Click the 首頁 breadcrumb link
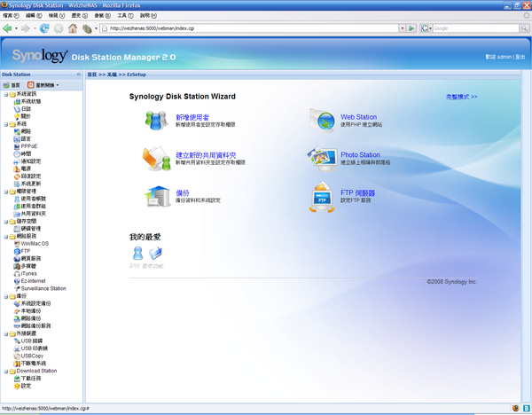532x415 pixels. [x=92, y=74]
